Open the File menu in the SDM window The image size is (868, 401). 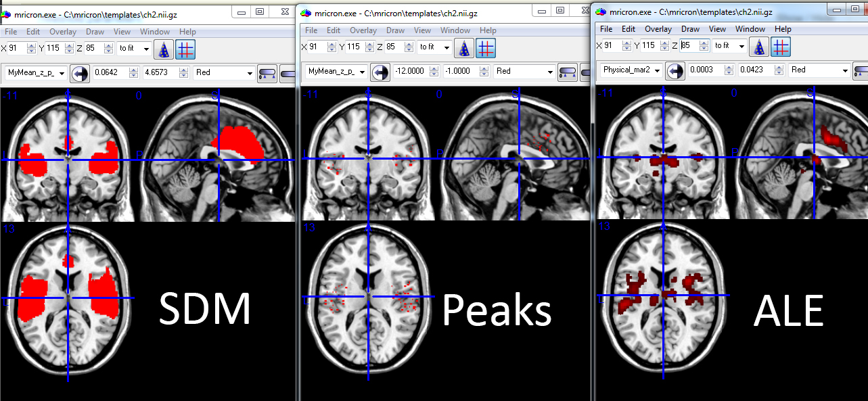(x=11, y=32)
